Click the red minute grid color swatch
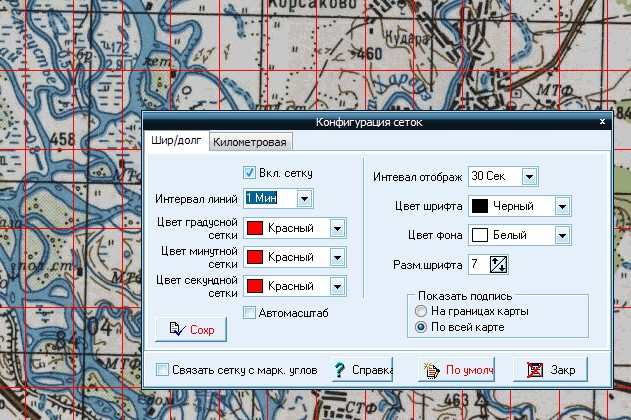Screen dimensions: 631x420 point(255,258)
